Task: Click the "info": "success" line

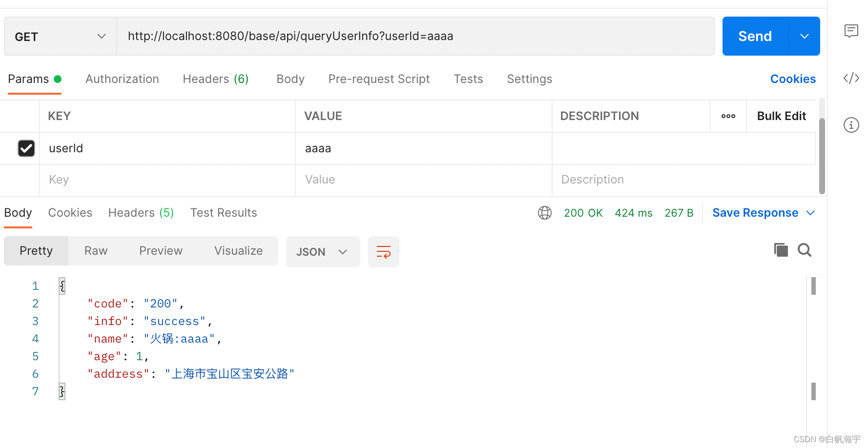Action: [x=150, y=321]
